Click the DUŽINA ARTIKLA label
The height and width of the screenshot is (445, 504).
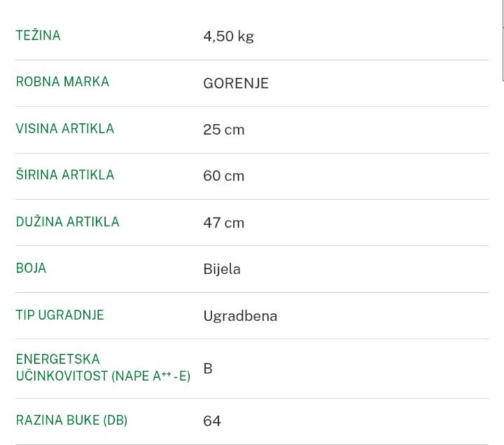pos(67,222)
